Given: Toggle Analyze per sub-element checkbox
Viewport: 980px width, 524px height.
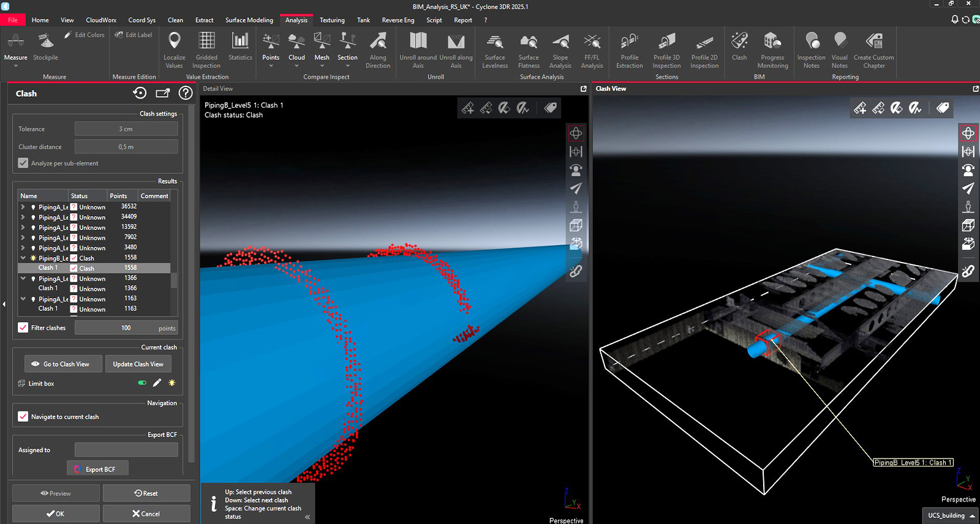Looking at the screenshot, I should [23, 163].
